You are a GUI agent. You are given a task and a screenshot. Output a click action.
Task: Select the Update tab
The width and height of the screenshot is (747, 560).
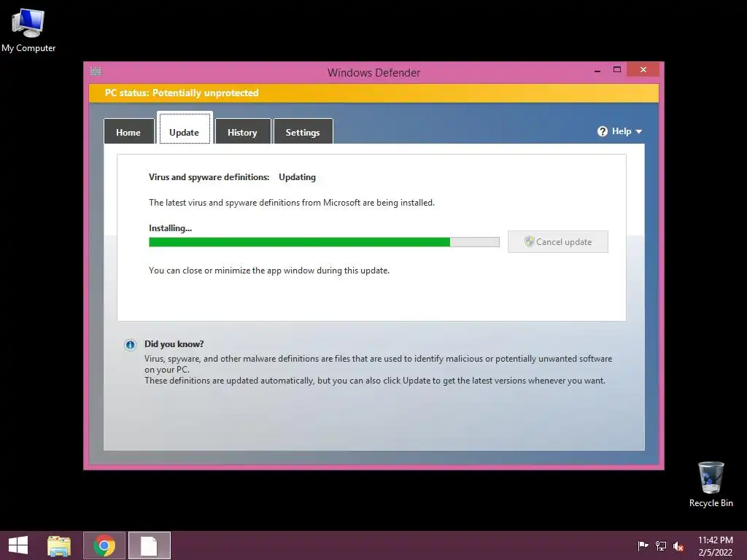pyautogui.click(x=185, y=128)
